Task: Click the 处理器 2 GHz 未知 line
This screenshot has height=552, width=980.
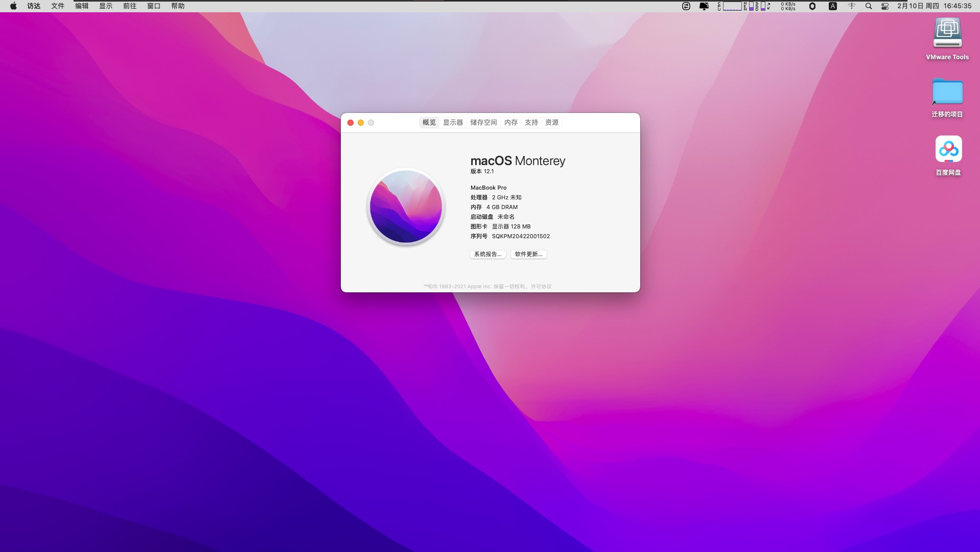Action: point(496,197)
